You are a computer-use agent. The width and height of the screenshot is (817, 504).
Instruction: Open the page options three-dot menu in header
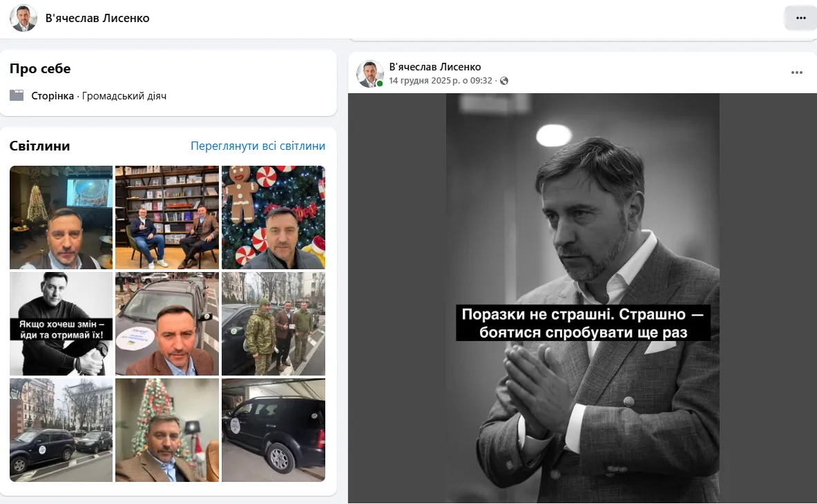[x=800, y=18]
